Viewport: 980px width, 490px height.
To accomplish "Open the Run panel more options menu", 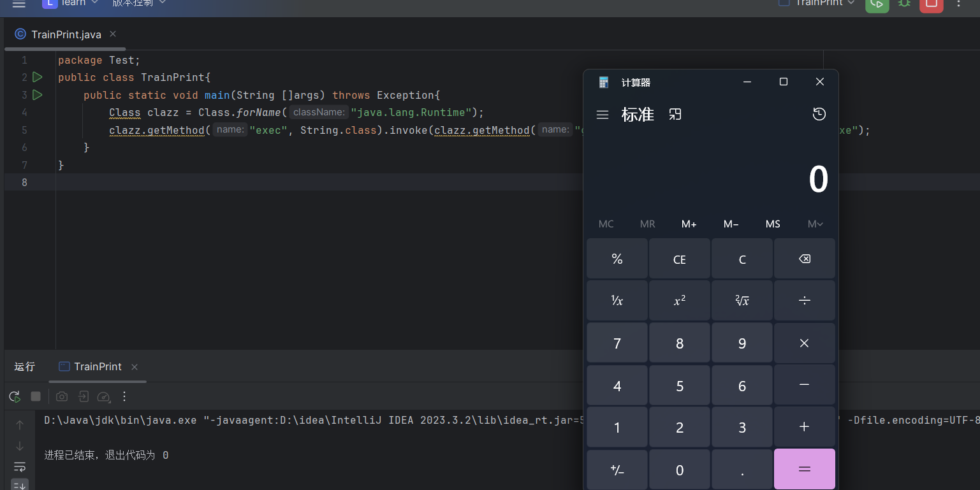I will click(x=124, y=396).
